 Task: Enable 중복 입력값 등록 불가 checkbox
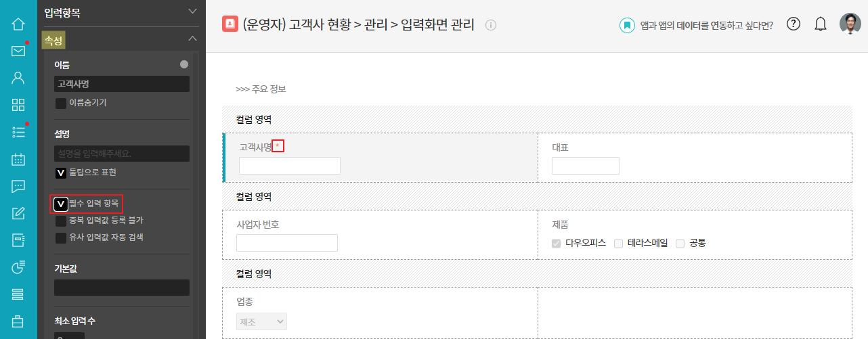61,221
